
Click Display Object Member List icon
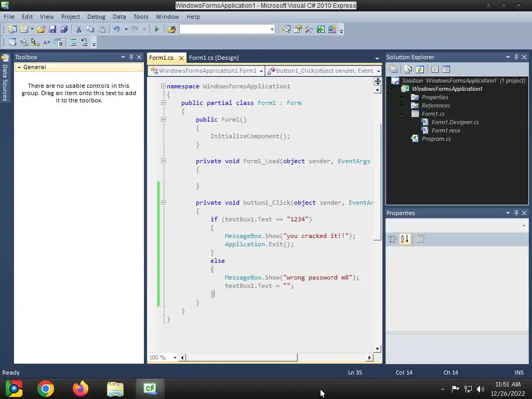pyautogui.click(x=12, y=42)
